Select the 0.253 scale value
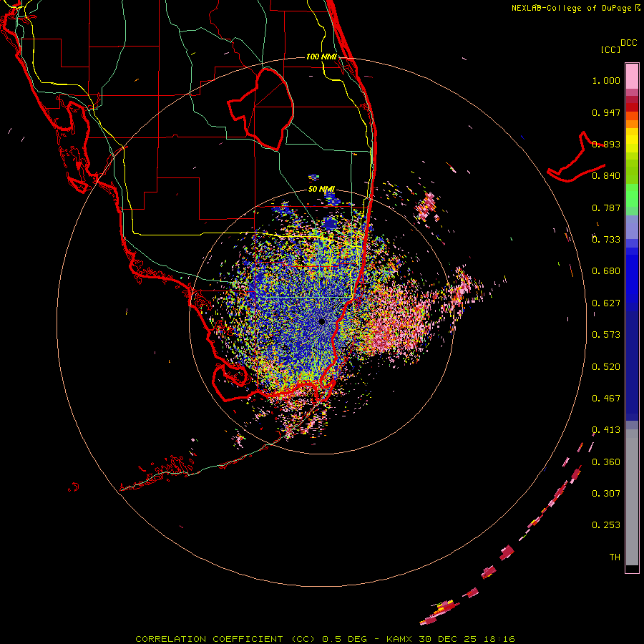The width and height of the screenshot is (644, 644). 606,525
